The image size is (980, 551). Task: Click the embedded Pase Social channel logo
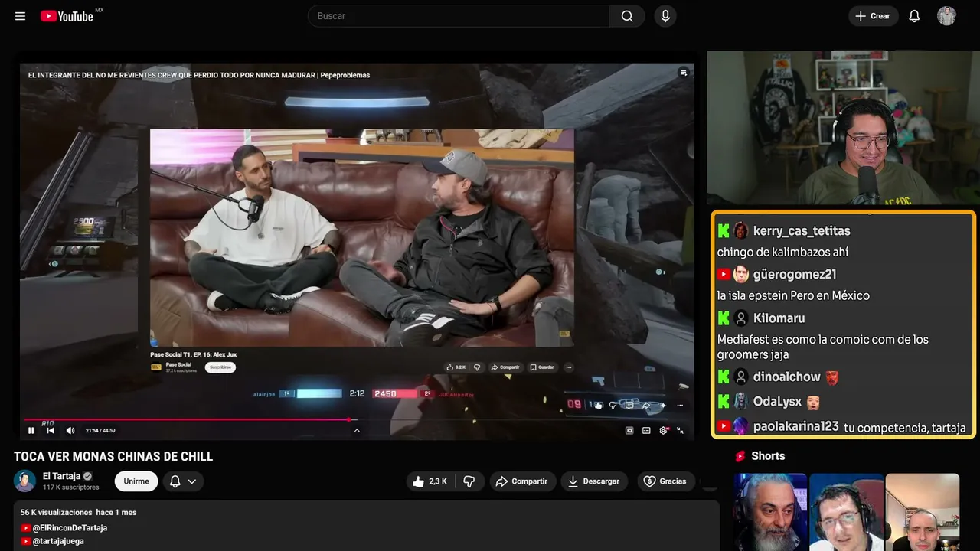(x=156, y=367)
